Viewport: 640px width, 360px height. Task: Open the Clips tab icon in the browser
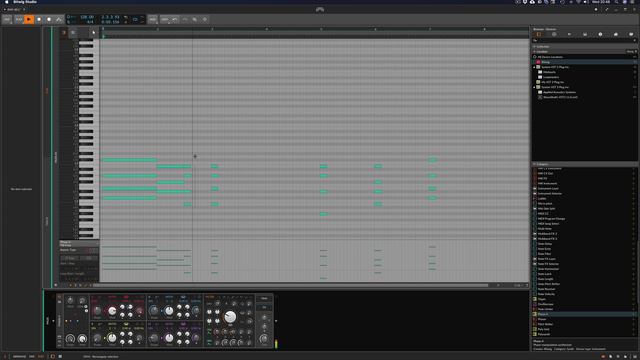(x=616, y=34)
